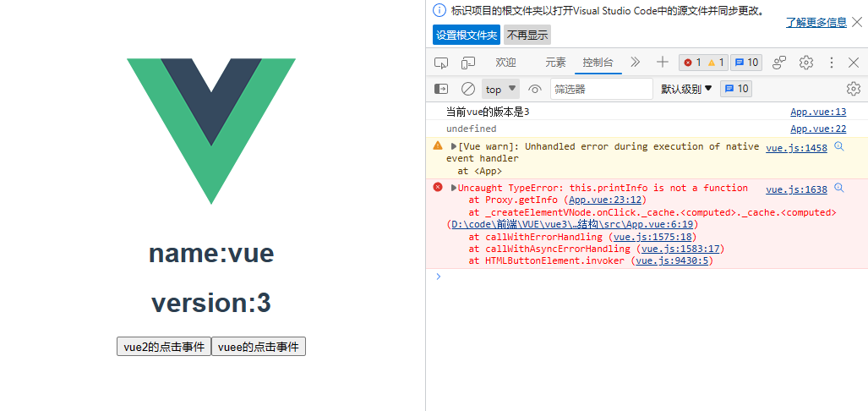
Task: Open vue.js:9430:5 stack link
Action: [x=672, y=260]
